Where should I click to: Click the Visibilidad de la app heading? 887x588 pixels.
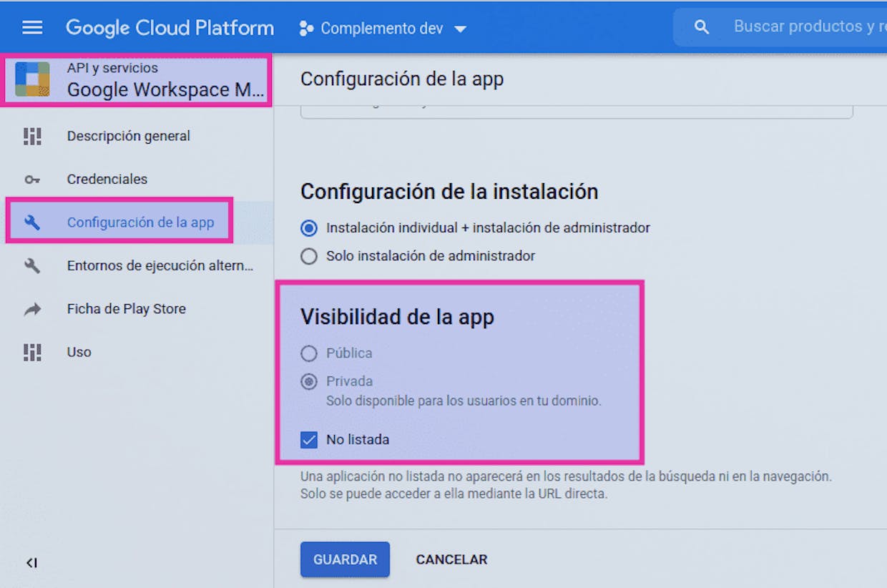(x=397, y=317)
